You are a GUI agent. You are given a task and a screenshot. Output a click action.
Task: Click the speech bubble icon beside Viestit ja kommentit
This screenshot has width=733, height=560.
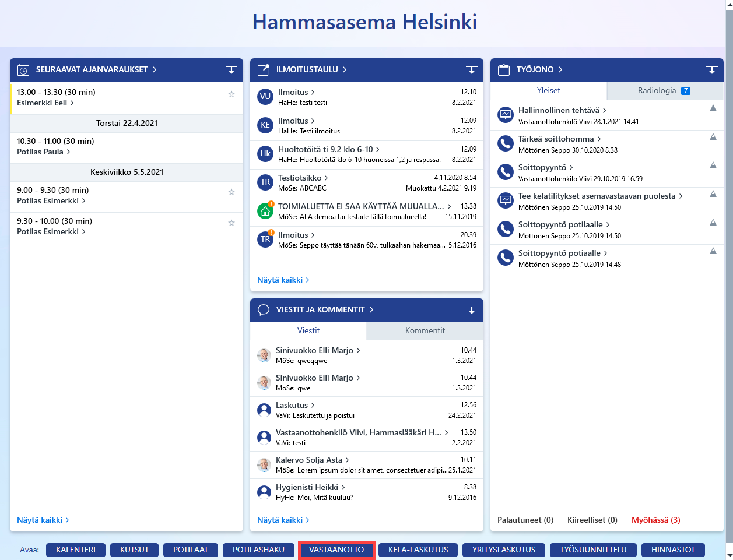[264, 310]
